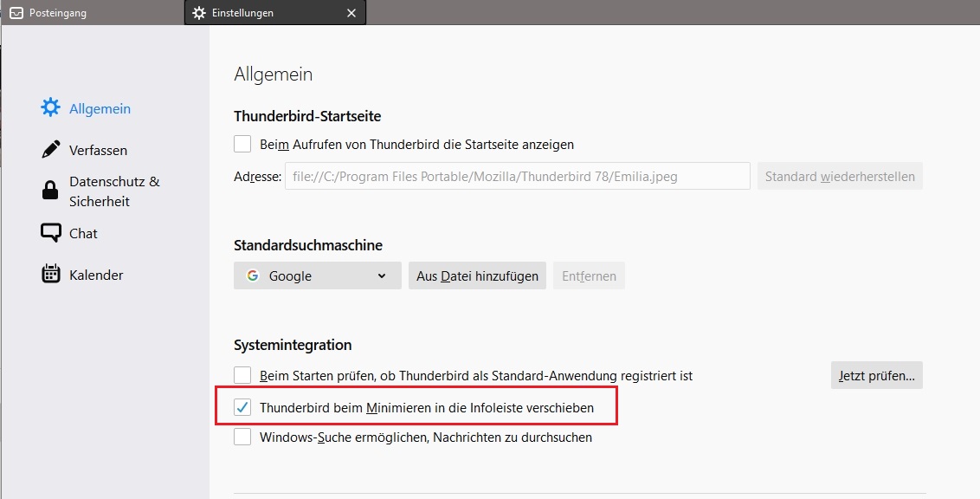Click the Posteingang inbox icon
980x499 pixels.
tap(16, 13)
